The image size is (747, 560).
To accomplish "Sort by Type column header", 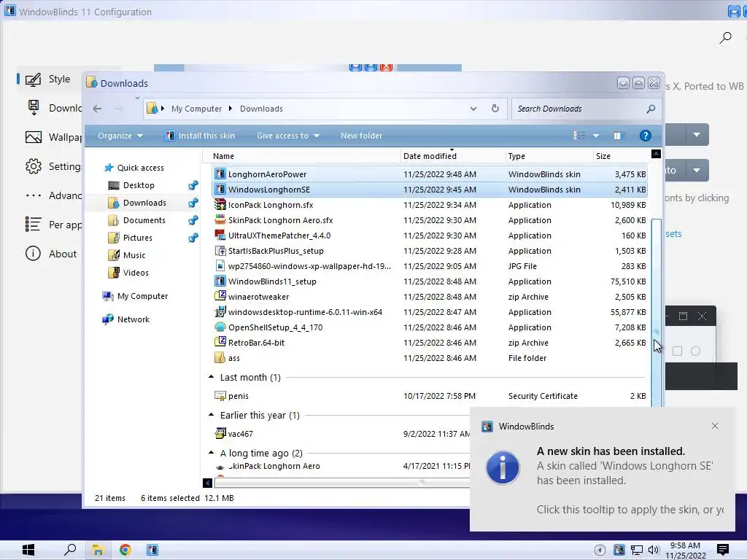I will (549, 156).
